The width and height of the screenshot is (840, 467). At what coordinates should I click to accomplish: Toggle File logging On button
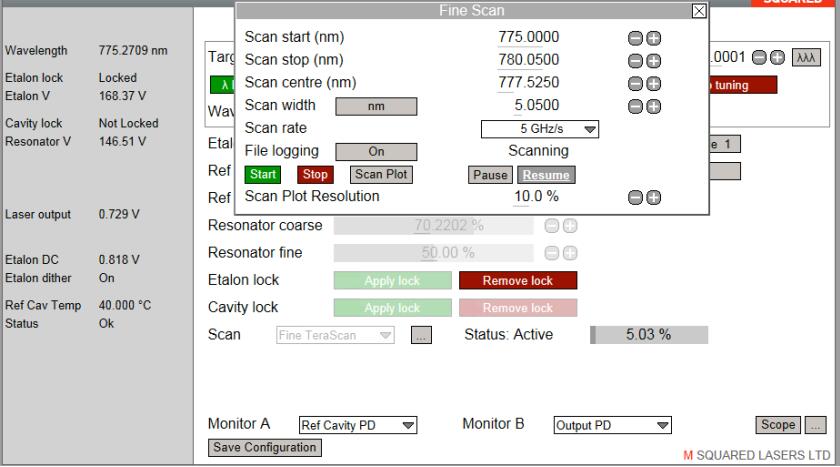pos(375,152)
